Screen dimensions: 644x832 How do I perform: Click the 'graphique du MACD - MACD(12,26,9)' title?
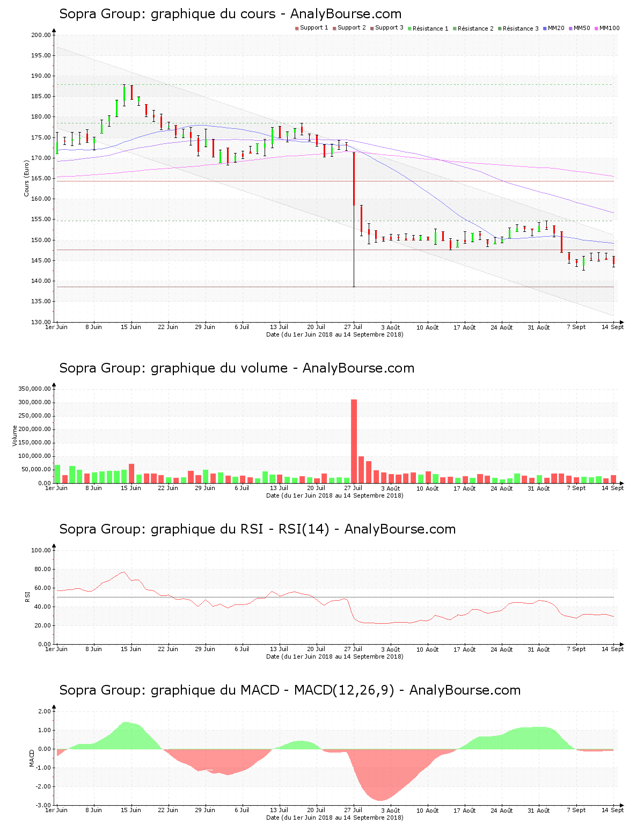290,690
